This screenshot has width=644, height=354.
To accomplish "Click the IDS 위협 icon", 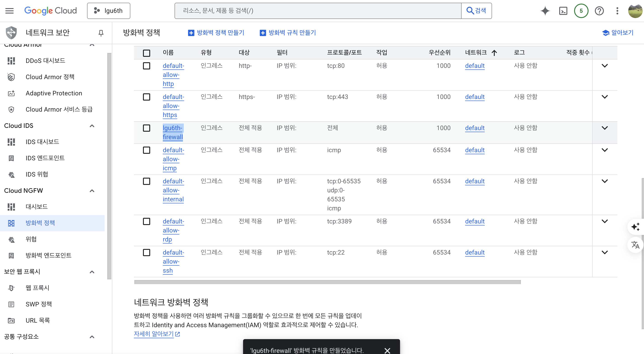I will click(x=11, y=174).
